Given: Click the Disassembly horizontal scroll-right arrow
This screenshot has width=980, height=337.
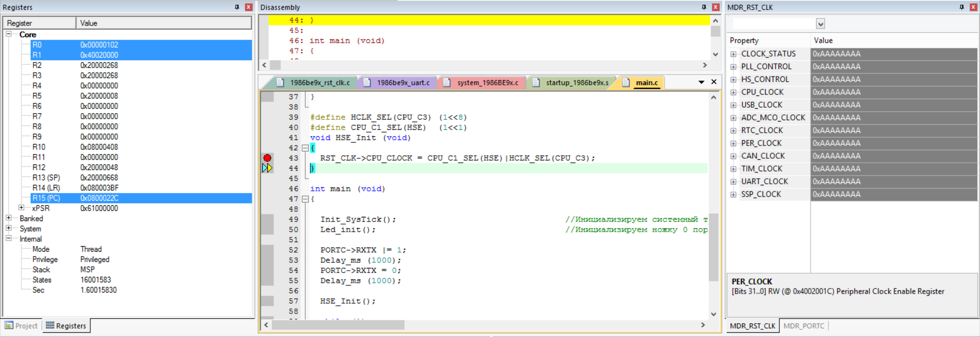Looking at the screenshot, I should pos(705,65).
